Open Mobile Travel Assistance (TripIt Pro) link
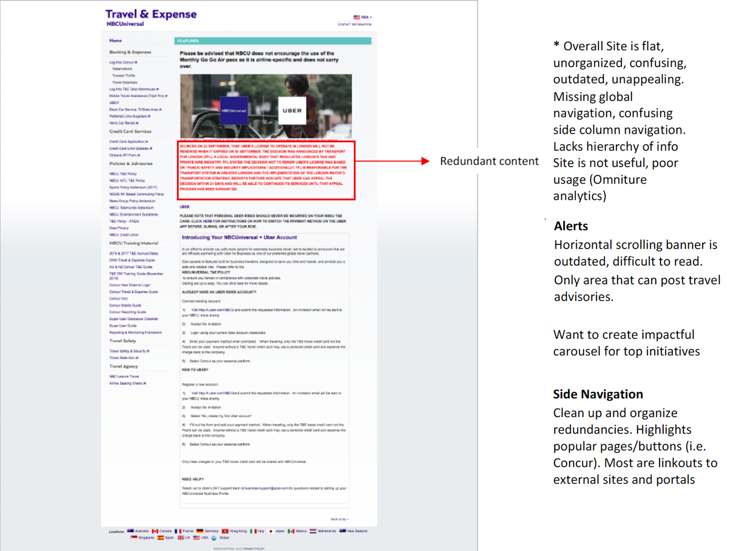The width and height of the screenshot is (756, 551). [138, 96]
